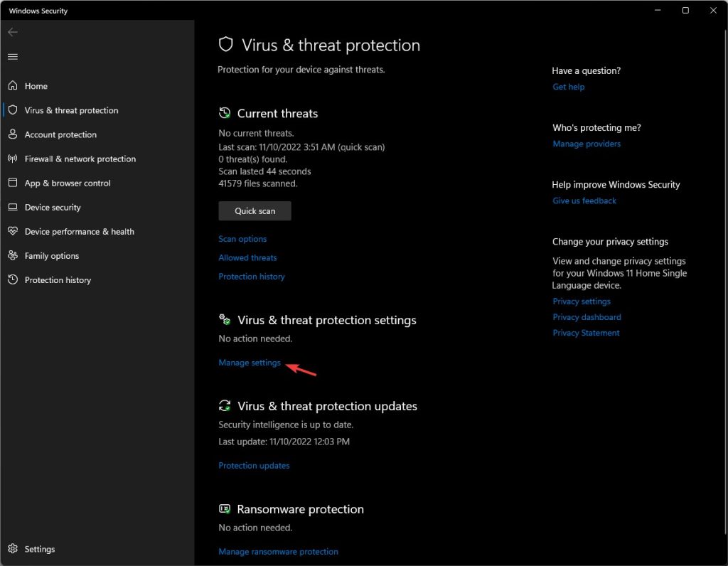The width and height of the screenshot is (728, 566).
Task: Click the back arrow navigation icon
Action: [12, 31]
